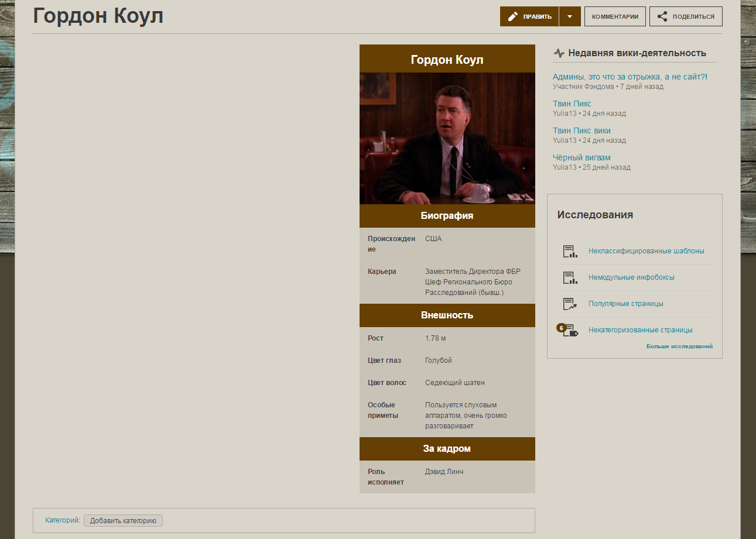Open the Комментарии button

point(615,16)
